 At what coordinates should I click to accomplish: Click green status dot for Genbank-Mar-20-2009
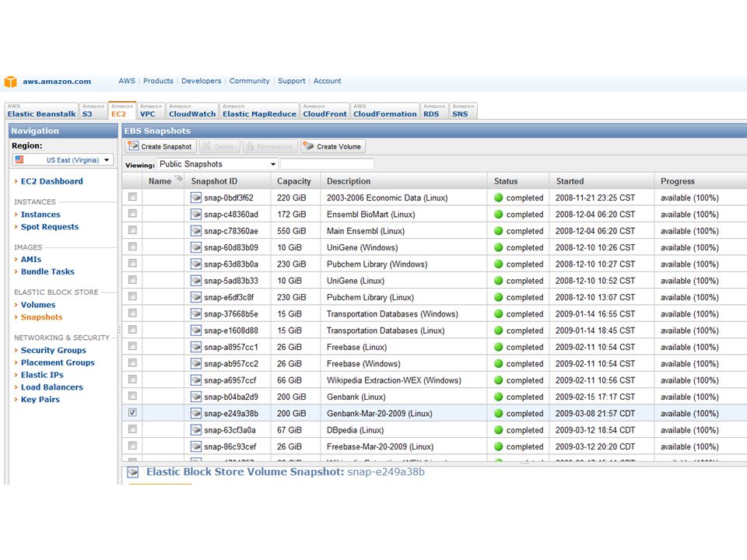click(x=498, y=413)
